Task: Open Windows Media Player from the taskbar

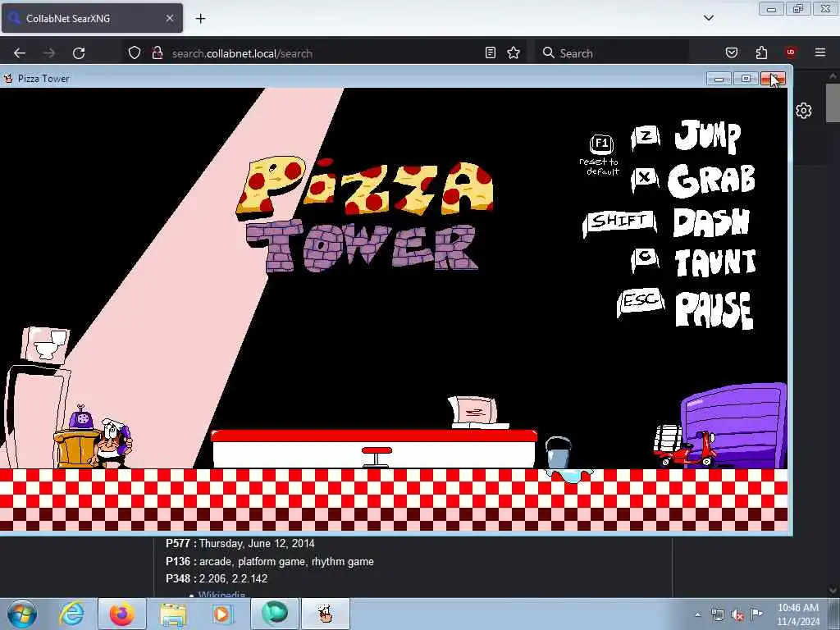Action: click(221, 614)
